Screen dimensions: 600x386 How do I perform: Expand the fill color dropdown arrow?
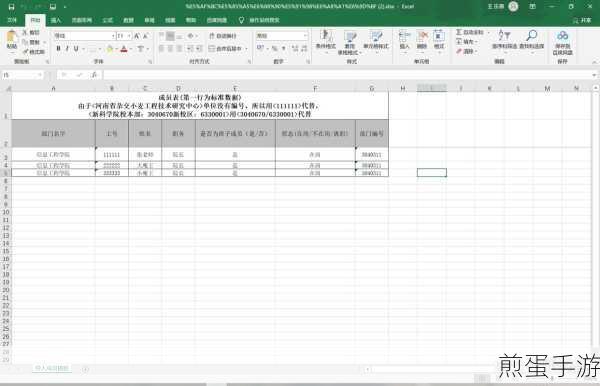point(116,49)
